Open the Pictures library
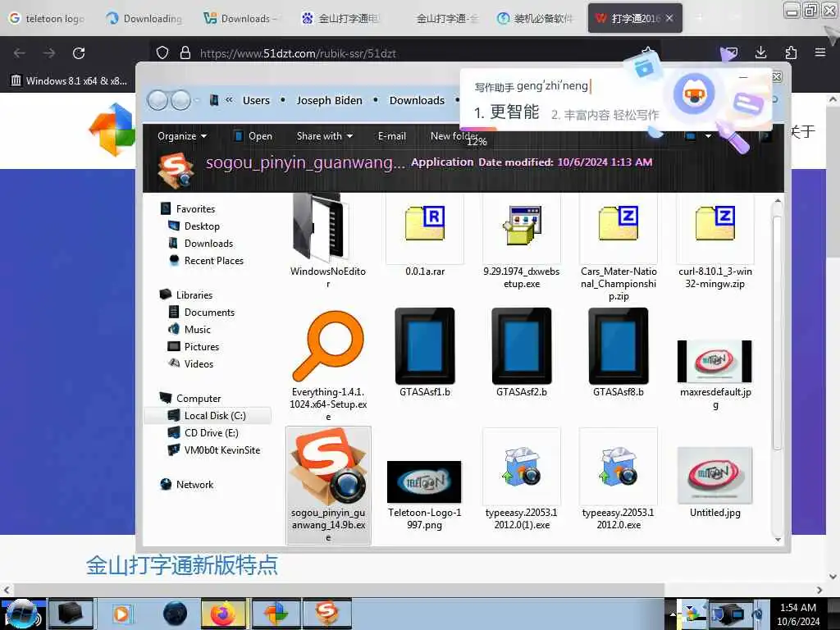This screenshot has width=840, height=630. (194, 346)
